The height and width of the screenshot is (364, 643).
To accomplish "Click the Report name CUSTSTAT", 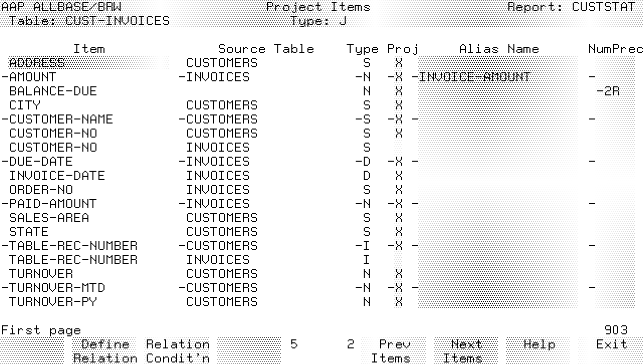I will click(x=603, y=7).
